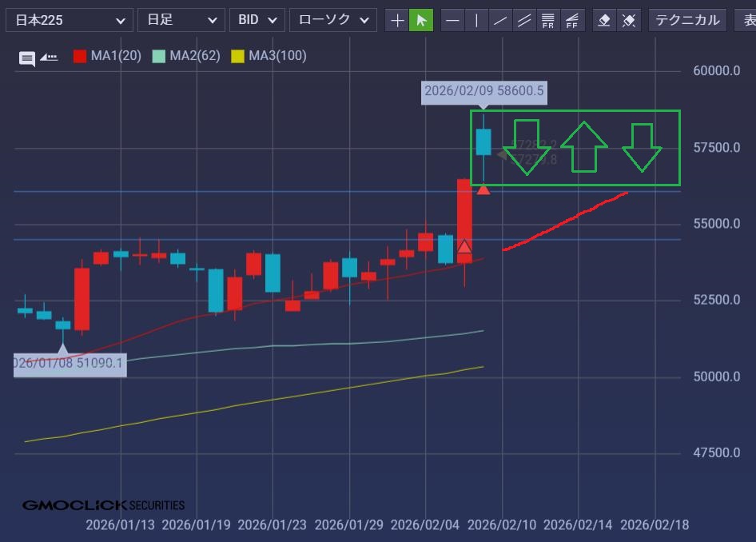The image size is (756, 542).
Task: Choose the trend line drawing tool
Action: click(x=500, y=20)
